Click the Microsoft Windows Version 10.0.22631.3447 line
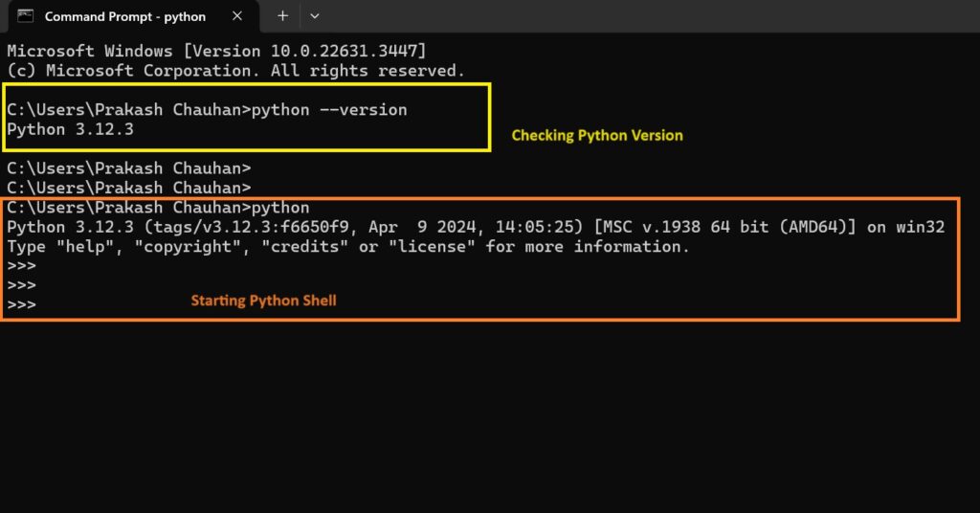The width and height of the screenshot is (980, 513). click(x=216, y=52)
